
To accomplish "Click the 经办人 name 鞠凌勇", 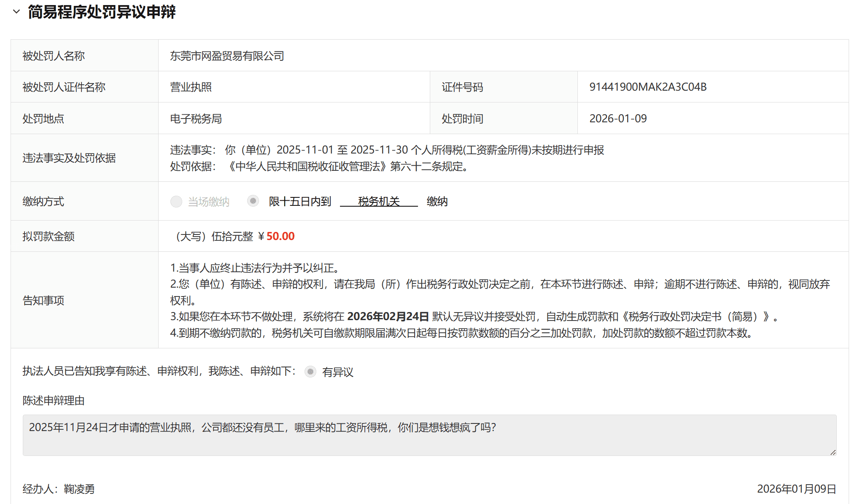I will coord(79,489).
